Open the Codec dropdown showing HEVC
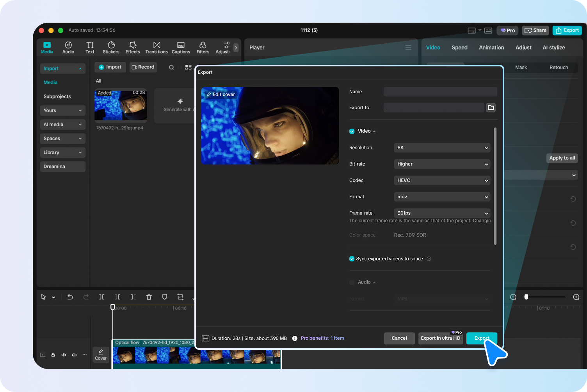This screenshot has width=587, height=392. point(442,180)
